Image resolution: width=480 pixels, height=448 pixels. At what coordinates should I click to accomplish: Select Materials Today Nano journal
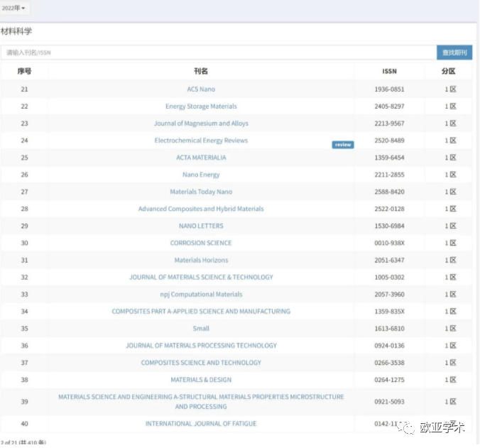[x=201, y=192]
